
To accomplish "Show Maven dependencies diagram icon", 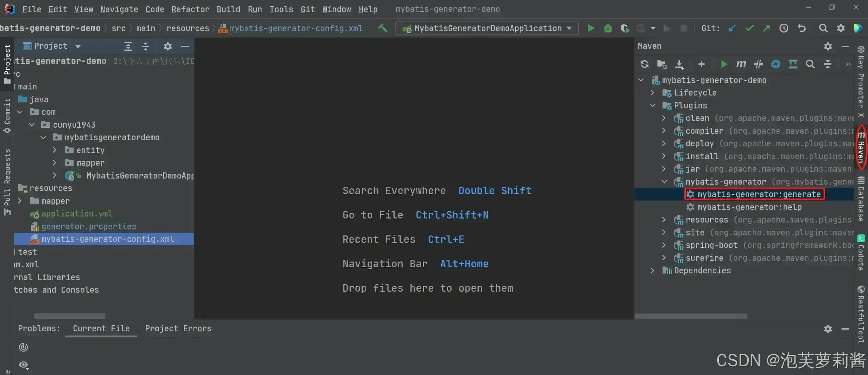I will point(793,64).
